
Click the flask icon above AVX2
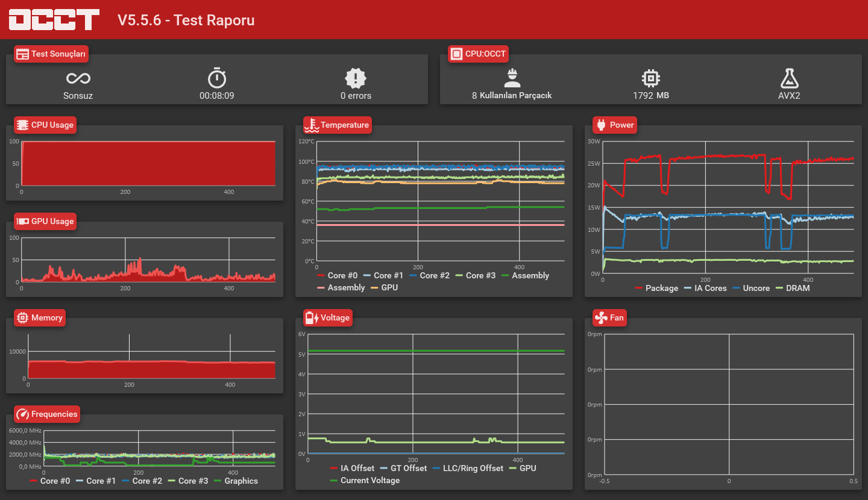click(x=789, y=78)
